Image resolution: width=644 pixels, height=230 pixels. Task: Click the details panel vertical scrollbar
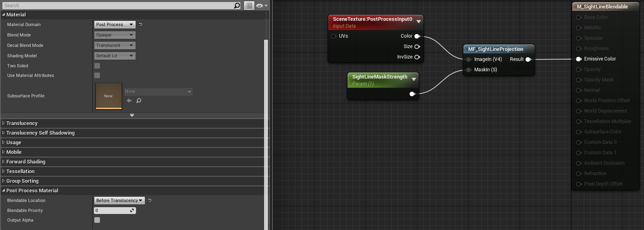266,134
